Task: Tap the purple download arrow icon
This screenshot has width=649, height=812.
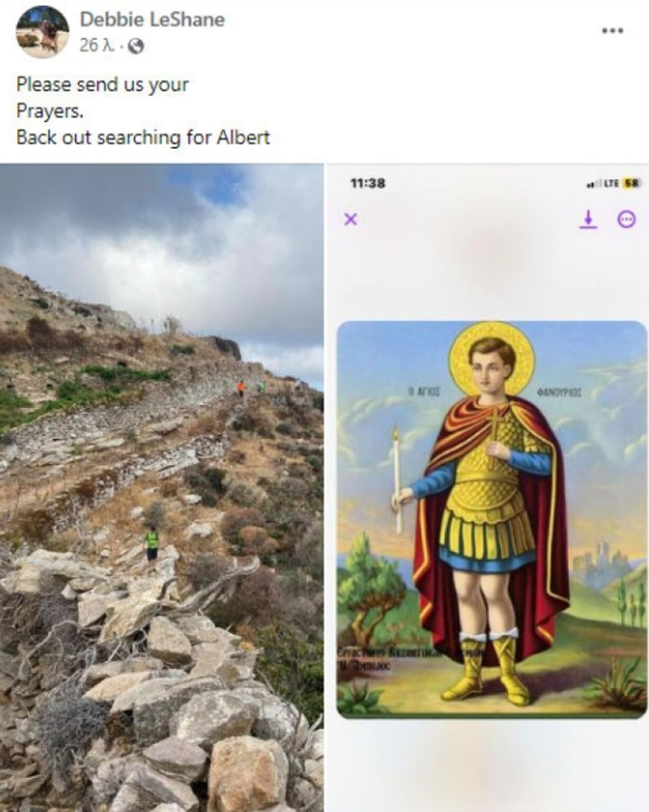Action: point(588,219)
